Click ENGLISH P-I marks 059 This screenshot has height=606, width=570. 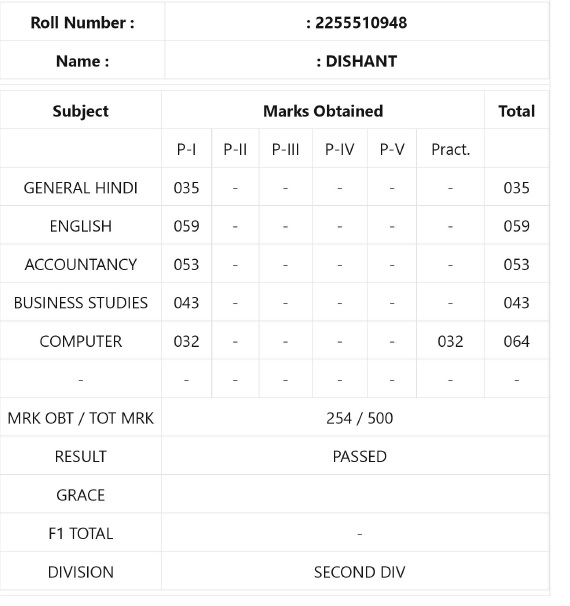click(x=186, y=226)
